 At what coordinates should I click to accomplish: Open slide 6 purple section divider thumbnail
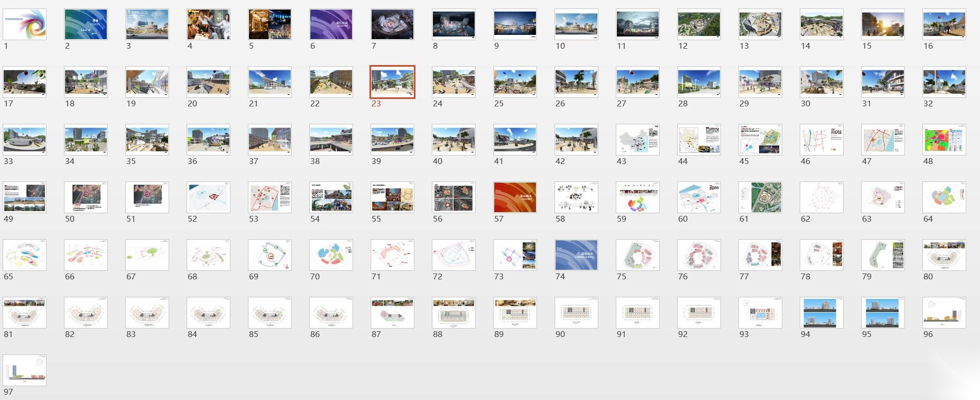tap(331, 24)
